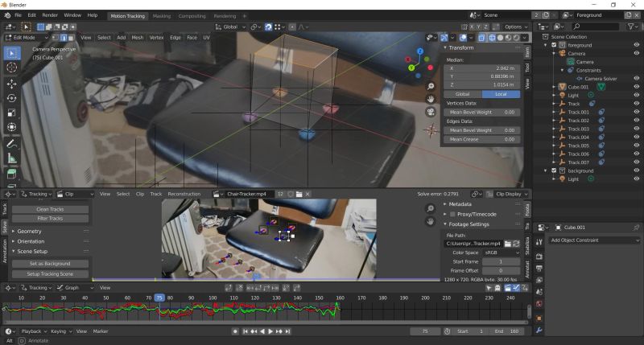Select the Annotate pencil tool
Image resolution: width=644 pixels, height=345 pixels.
[12, 144]
